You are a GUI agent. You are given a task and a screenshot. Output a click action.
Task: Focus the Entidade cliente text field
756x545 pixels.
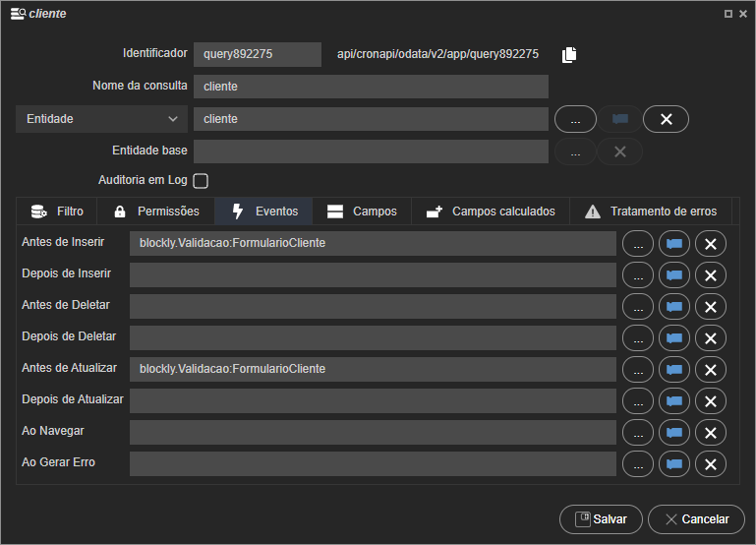[x=371, y=119]
